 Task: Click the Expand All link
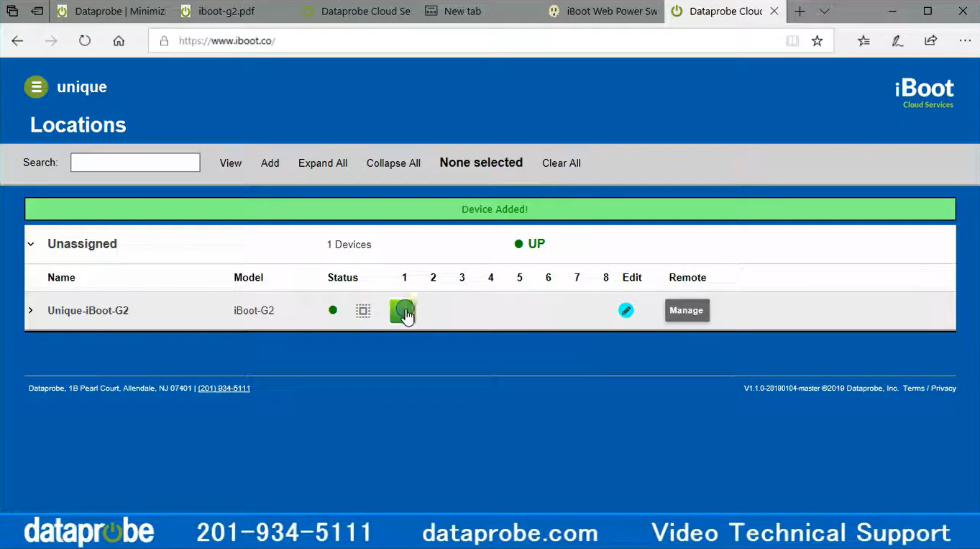pyautogui.click(x=323, y=163)
